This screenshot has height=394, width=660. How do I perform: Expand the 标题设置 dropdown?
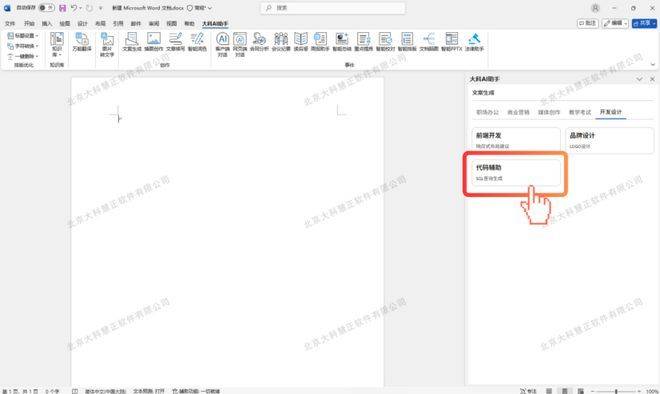pyautogui.click(x=23, y=36)
